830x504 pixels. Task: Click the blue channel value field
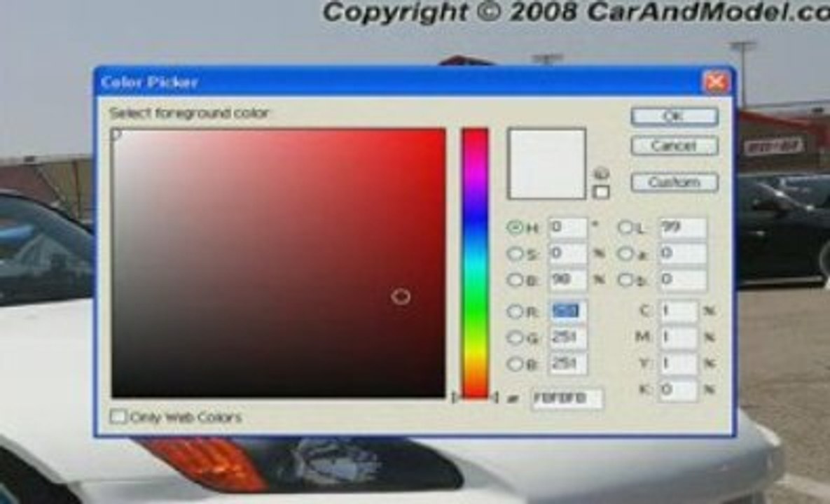click(x=568, y=364)
